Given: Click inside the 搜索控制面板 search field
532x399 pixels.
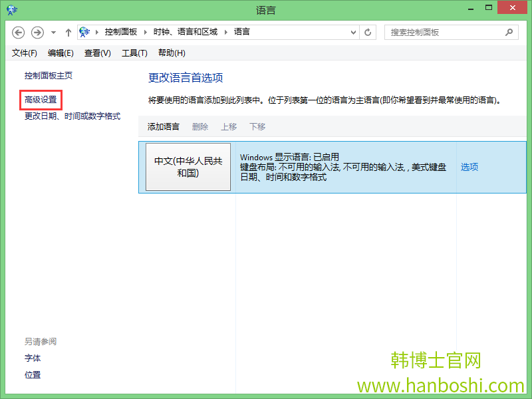Looking at the screenshot, I should tap(439, 32).
